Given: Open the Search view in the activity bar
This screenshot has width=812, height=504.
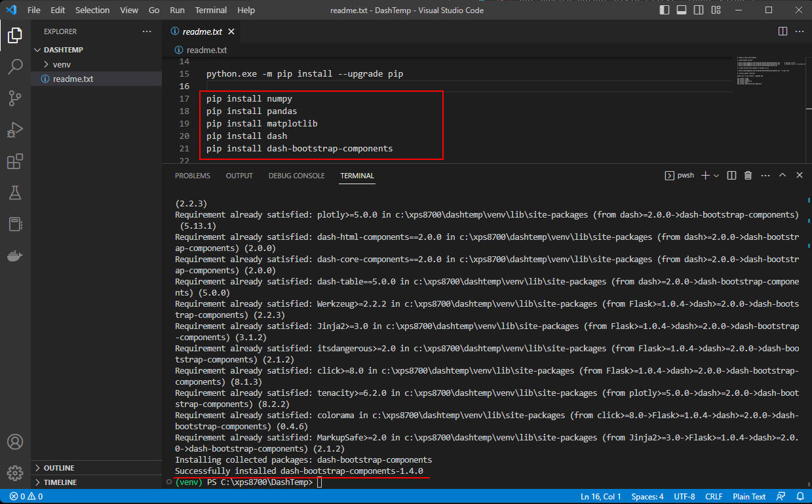Looking at the screenshot, I should click(x=15, y=67).
